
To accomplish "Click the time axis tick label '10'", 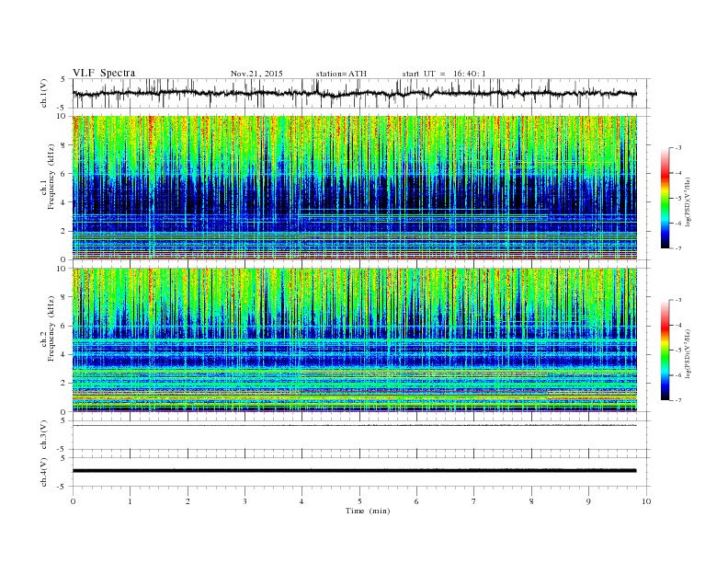I will 646,501.
